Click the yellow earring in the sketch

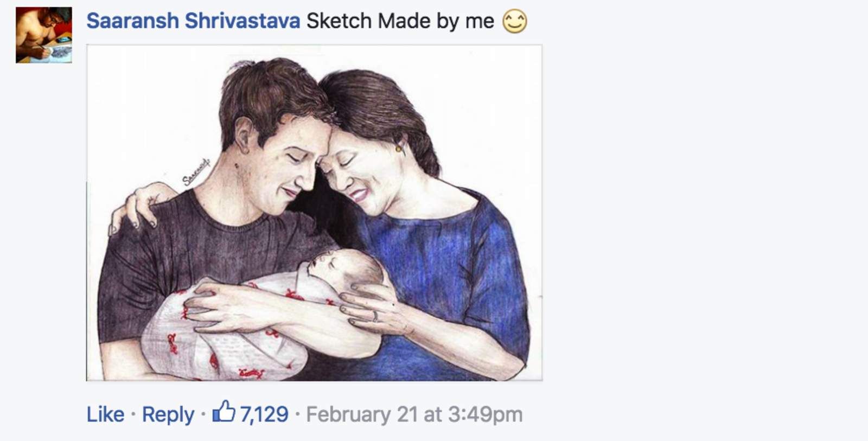399,148
